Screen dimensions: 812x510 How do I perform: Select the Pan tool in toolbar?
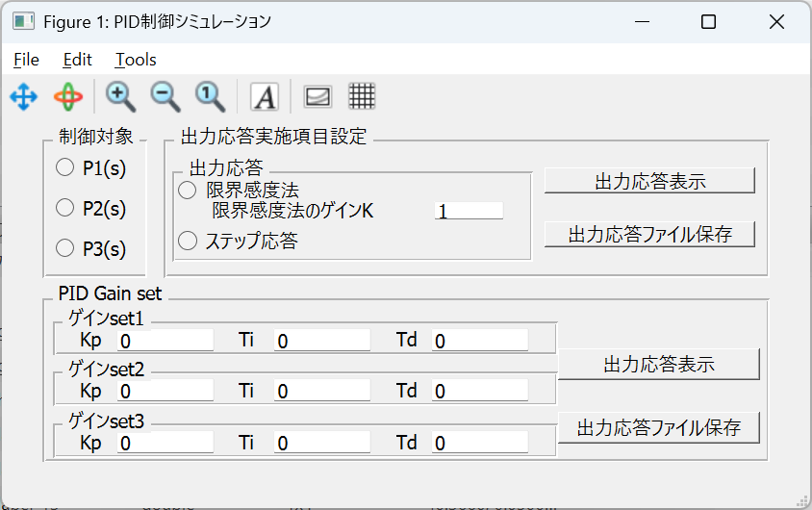23,96
